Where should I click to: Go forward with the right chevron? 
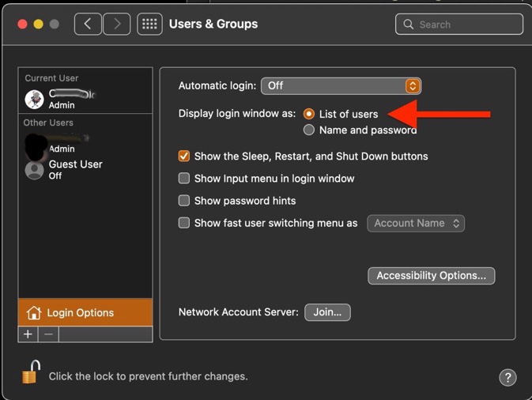click(116, 24)
